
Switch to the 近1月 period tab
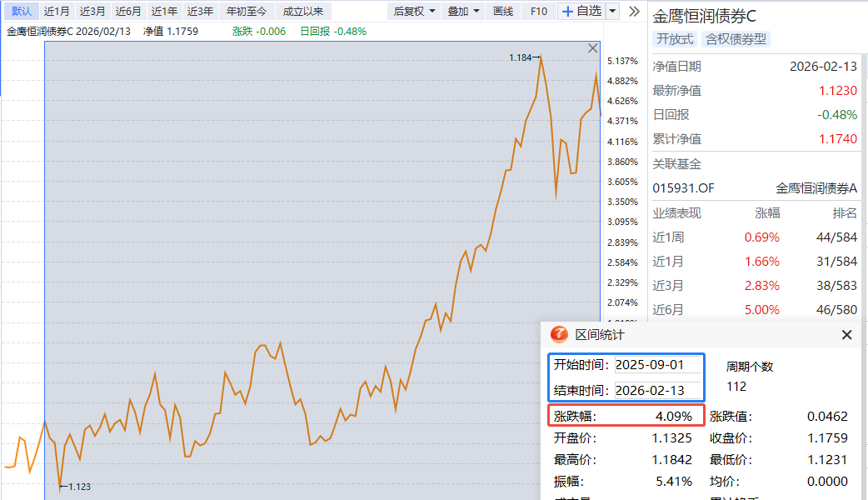pyautogui.click(x=57, y=12)
